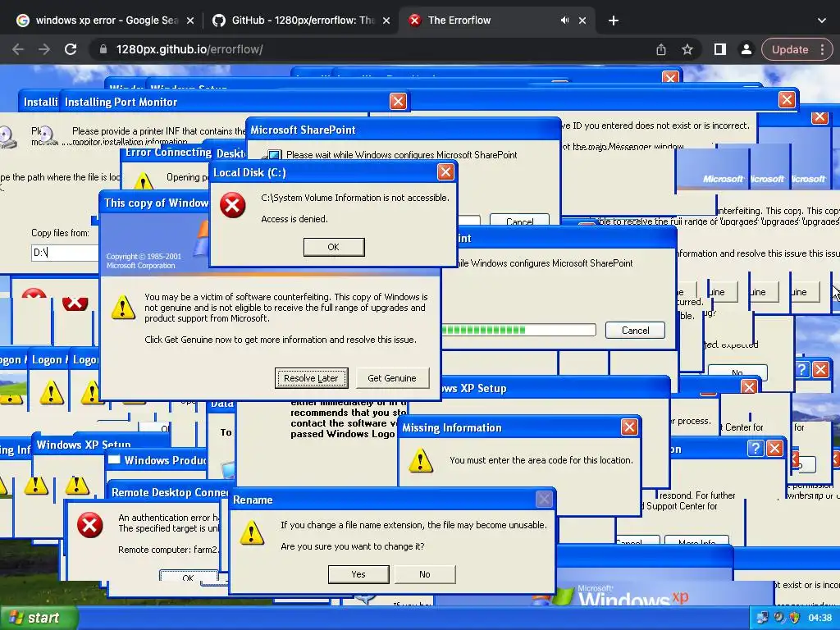The height and width of the screenshot is (630, 840).
Task: Click the address bar URL
Action: (189, 49)
